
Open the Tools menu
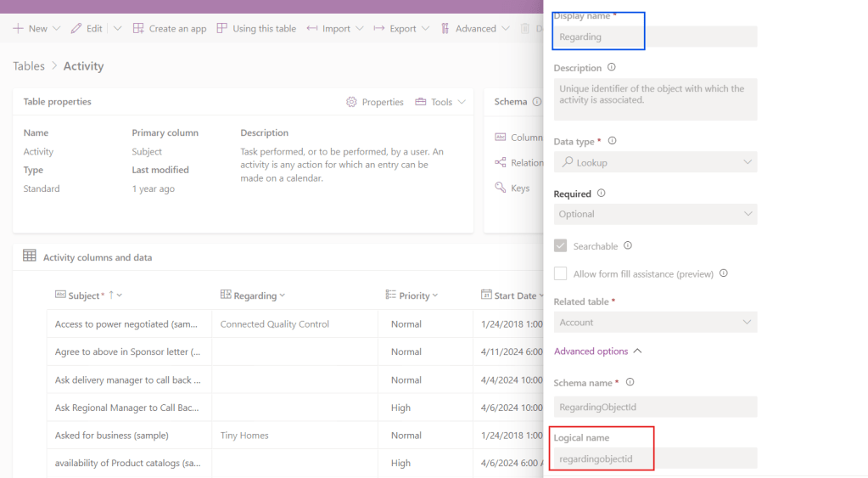point(440,102)
